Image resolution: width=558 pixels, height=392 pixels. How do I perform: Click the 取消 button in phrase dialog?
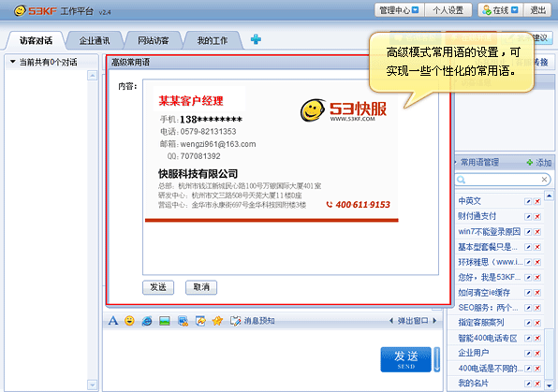point(201,287)
